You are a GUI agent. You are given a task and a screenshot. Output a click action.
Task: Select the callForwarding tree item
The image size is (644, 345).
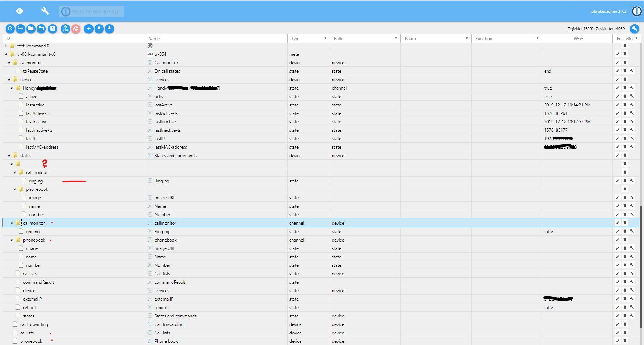click(34, 324)
